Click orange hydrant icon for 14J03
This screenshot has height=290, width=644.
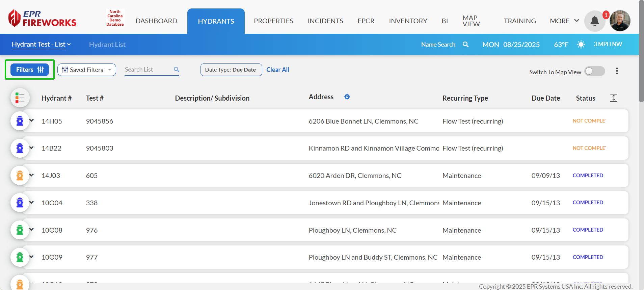pyautogui.click(x=20, y=176)
